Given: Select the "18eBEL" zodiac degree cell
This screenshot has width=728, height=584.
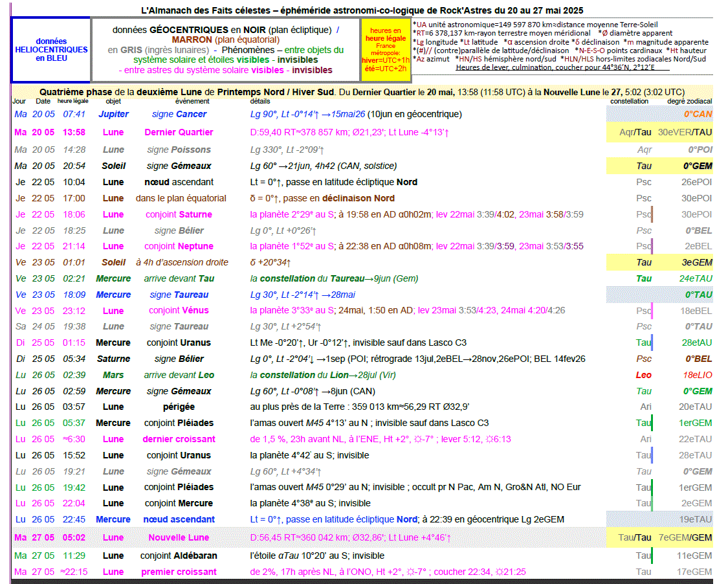Looking at the screenshot, I should 696,311.
